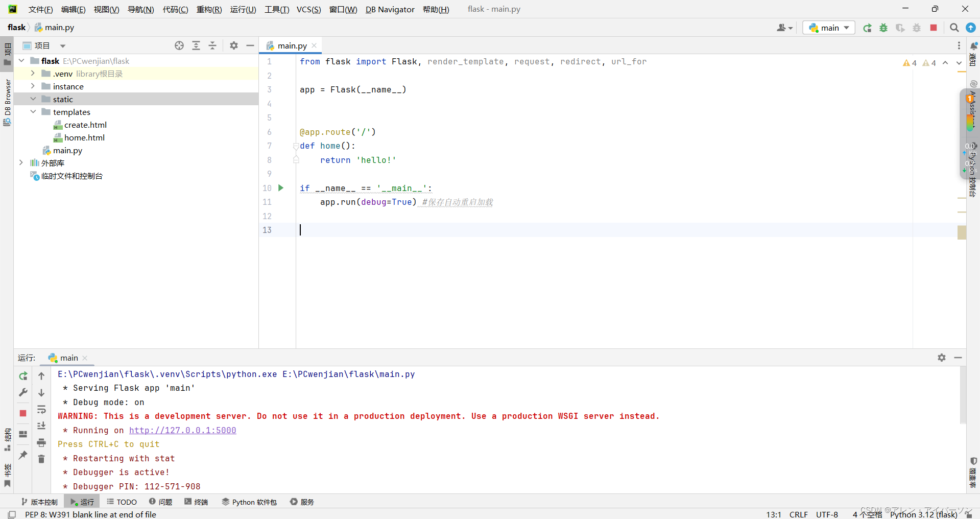980x519 pixels.
Task: Open the 'main' run configuration dropdown
Action: click(828, 28)
